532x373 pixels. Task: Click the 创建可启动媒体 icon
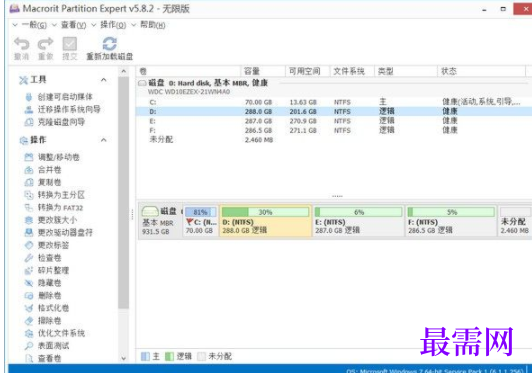tap(29, 97)
